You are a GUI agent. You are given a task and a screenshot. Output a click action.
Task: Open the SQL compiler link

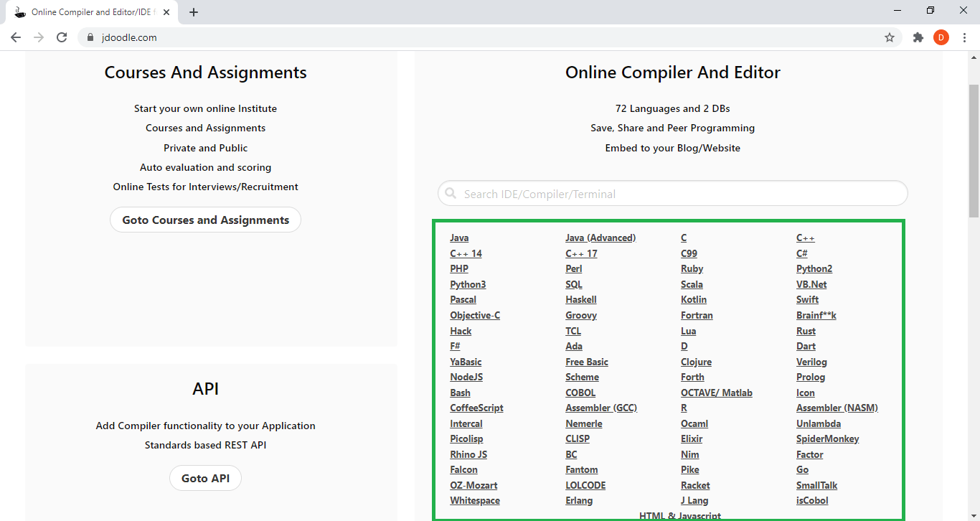[573, 284]
